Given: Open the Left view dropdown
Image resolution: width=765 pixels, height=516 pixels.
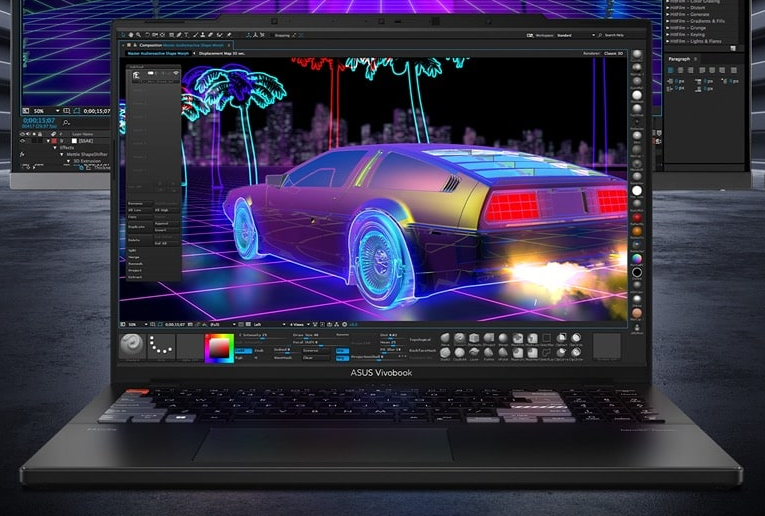Looking at the screenshot, I should click(x=270, y=324).
